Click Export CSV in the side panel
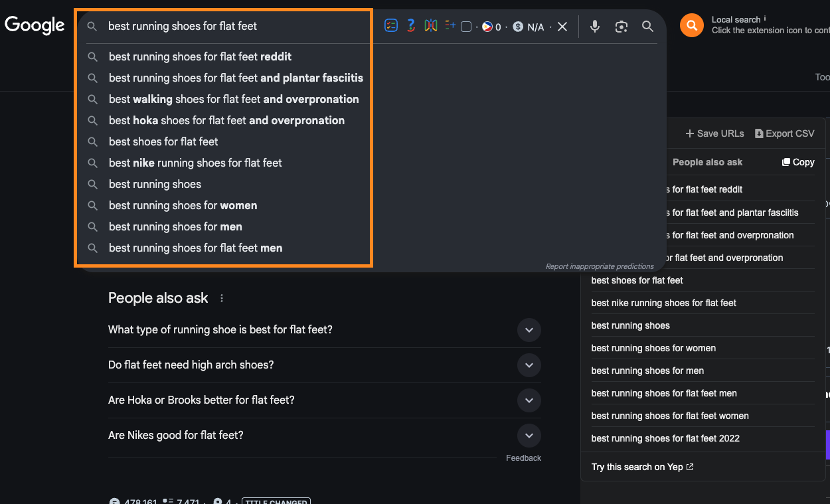 pyautogui.click(x=784, y=133)
